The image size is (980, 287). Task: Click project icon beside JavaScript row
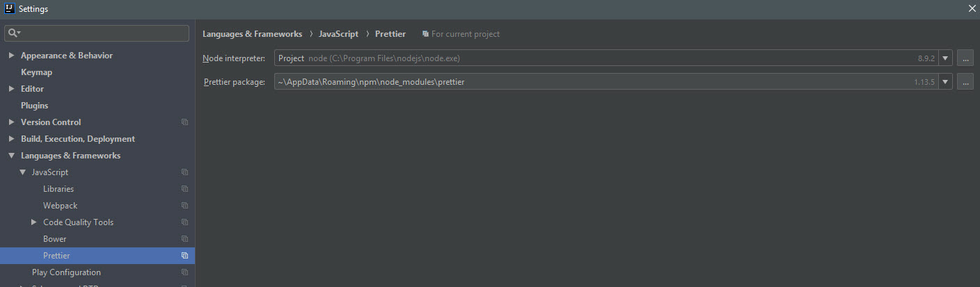click(184, 172)
